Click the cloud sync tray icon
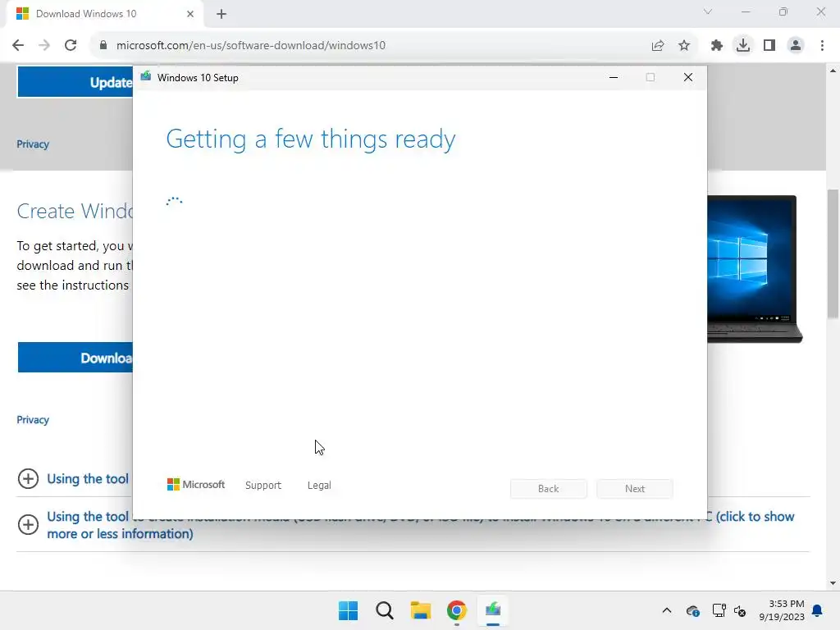Viewport: 840px width, 630px height. (692, 610)
